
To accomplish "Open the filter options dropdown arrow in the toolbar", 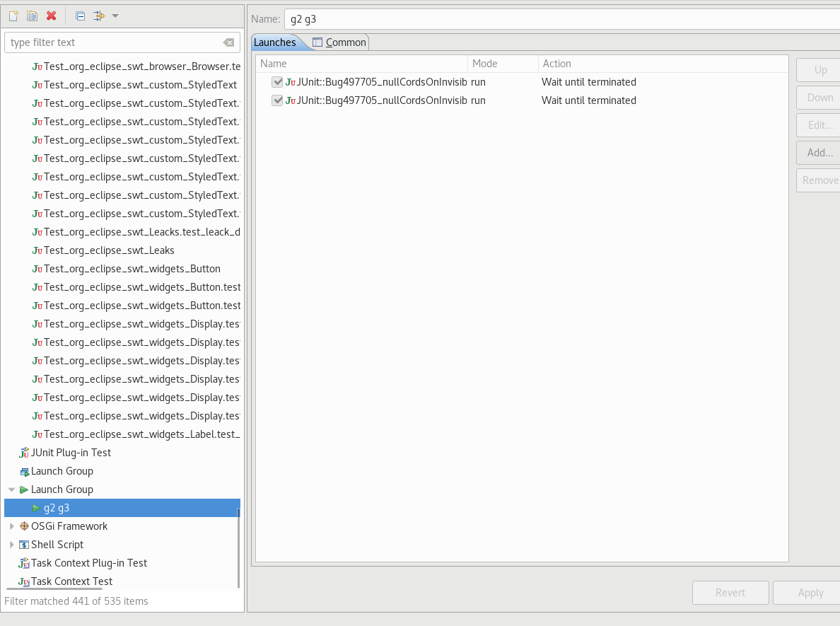I will point(115,16).
